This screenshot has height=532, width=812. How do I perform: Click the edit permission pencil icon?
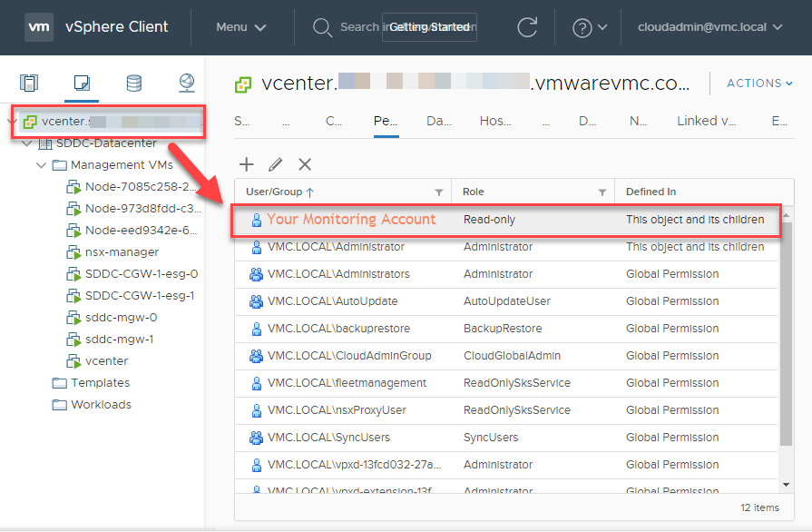click(276, 164)
